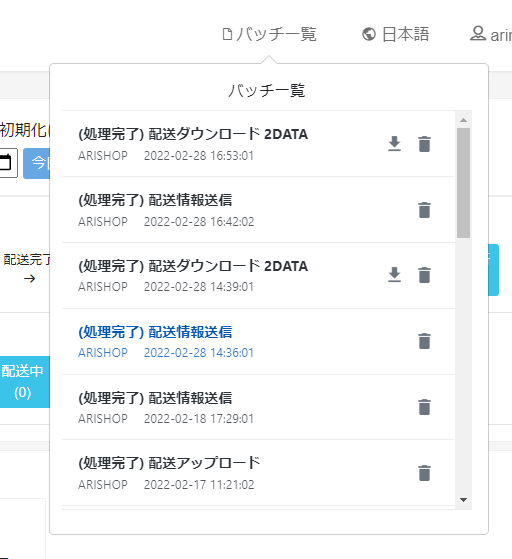Click the user profile icon

pos(478,34)
